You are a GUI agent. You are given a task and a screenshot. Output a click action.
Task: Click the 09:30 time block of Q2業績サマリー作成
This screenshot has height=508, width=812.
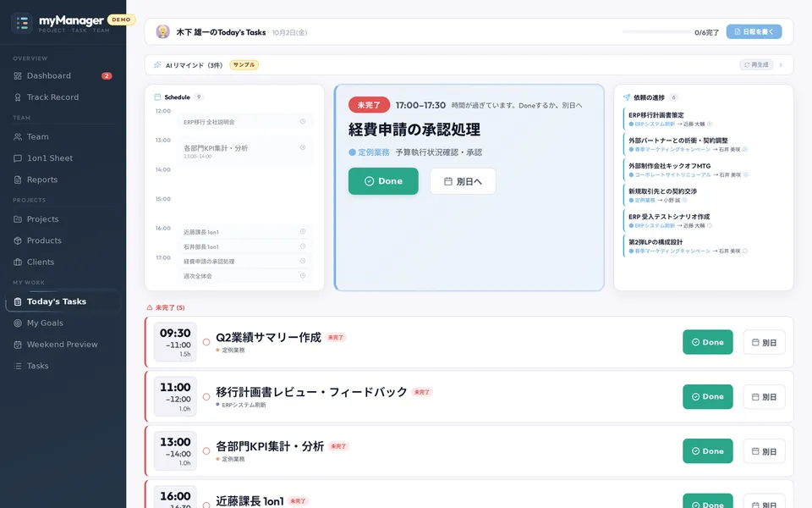(x=175, y=342)
